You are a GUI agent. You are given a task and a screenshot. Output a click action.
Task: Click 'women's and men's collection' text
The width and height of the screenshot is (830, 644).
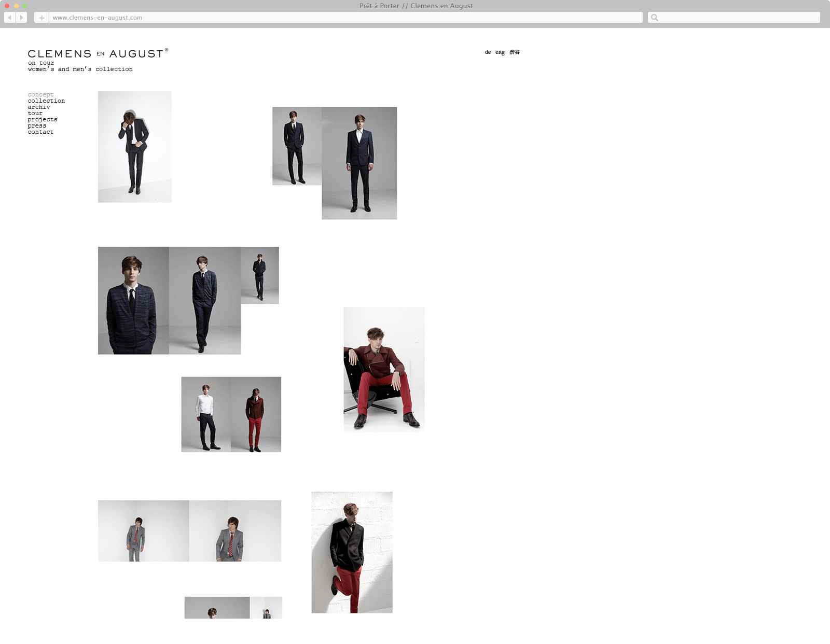pyautogui.click(x=80, y=69)
